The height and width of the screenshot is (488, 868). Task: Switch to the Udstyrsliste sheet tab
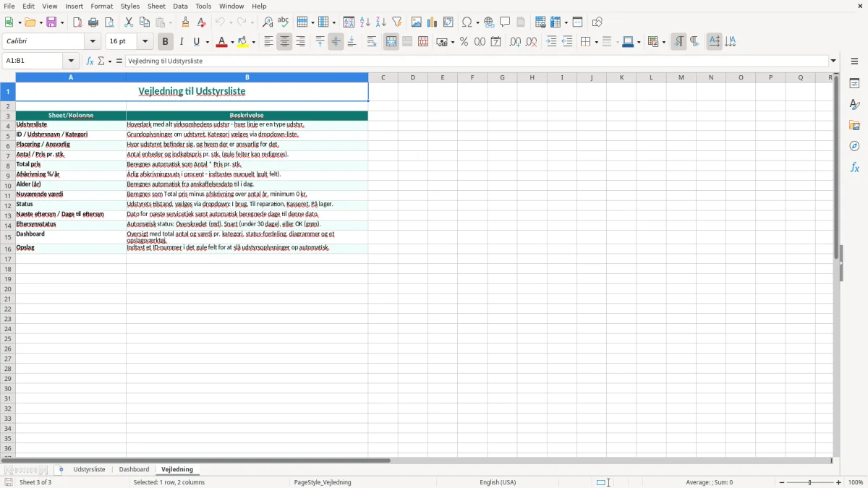tap(89, 469)
